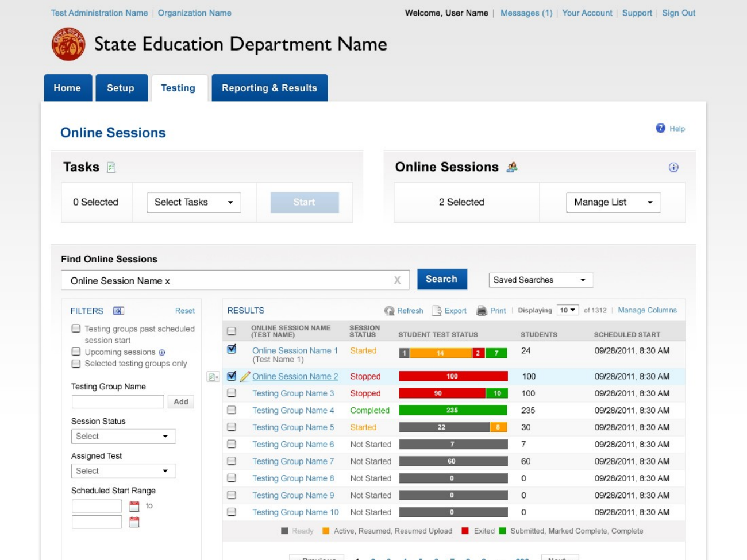This screenshot has height=560, width=747.
Task: Check the Testing Group Name 3 checkbox
Action: pyautogui.click(x=232, y=393)
